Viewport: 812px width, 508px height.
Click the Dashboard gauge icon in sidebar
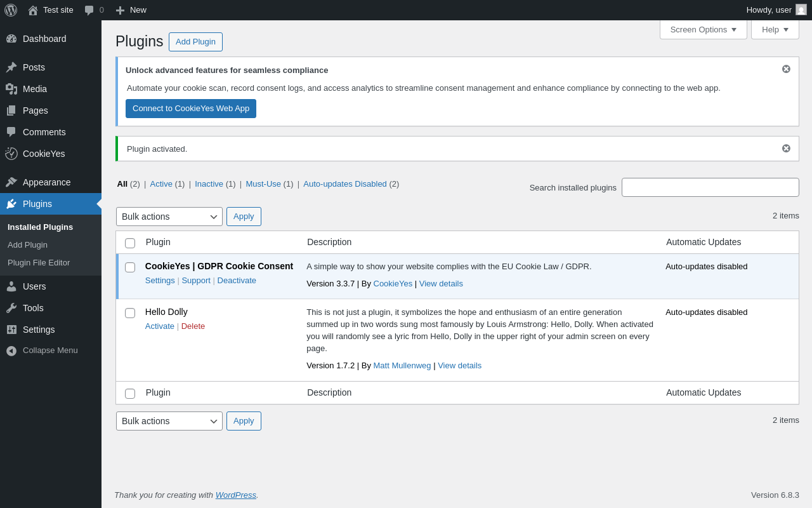tap(11, 39)
